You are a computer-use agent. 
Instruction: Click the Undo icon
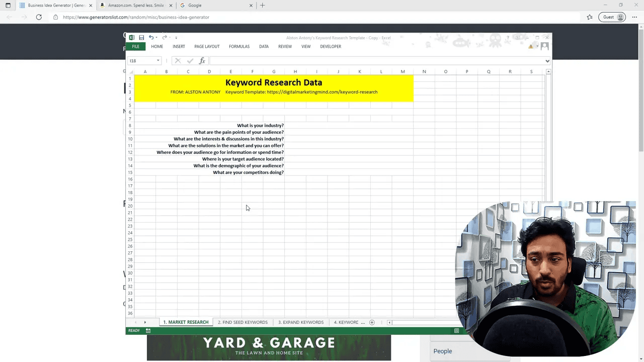[151, 37]
